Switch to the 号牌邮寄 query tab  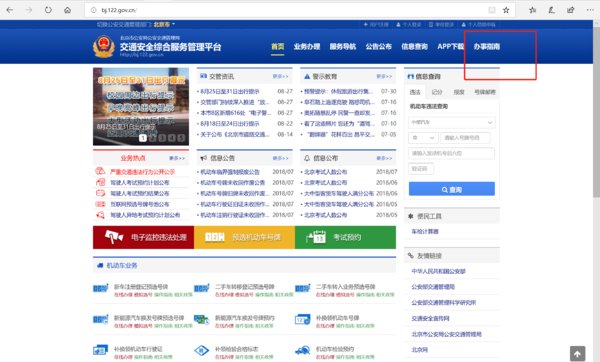485,92
